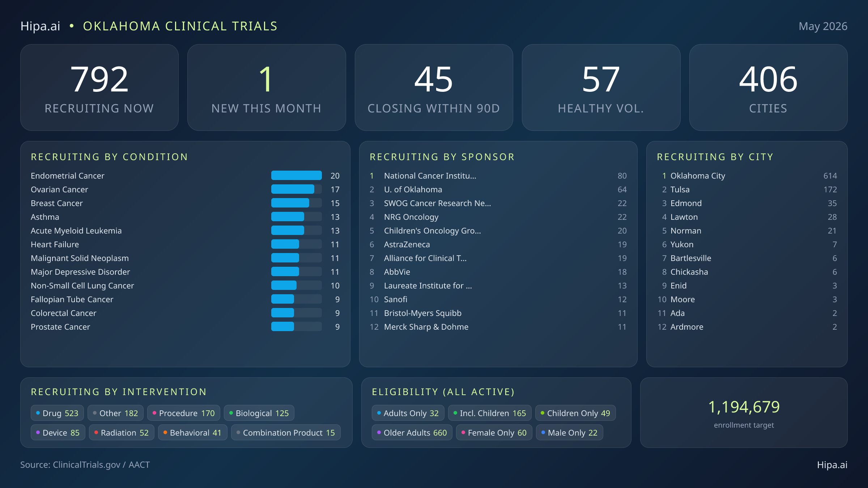Click the Children Only 49 chip
Viewport: 868px width, 488px height.
[x=575, y=413]
